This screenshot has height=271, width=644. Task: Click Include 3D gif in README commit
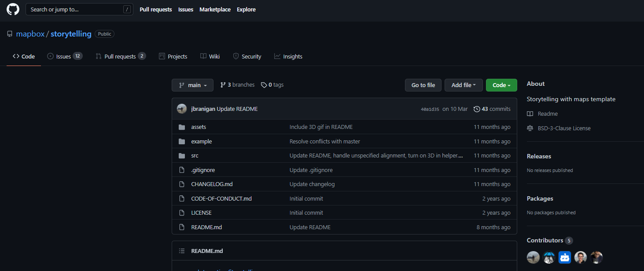tap(321, 127)
